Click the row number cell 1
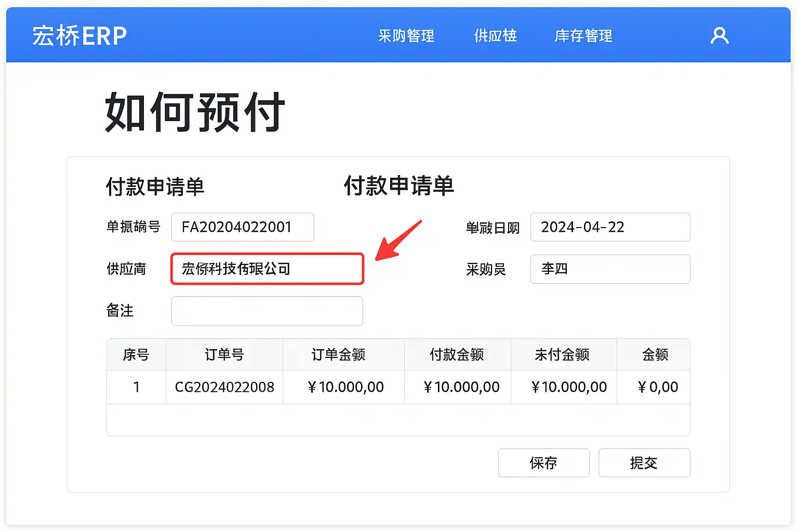Image resolution: width=798 pixels, height=532 pixels. (x=136, y=387)
